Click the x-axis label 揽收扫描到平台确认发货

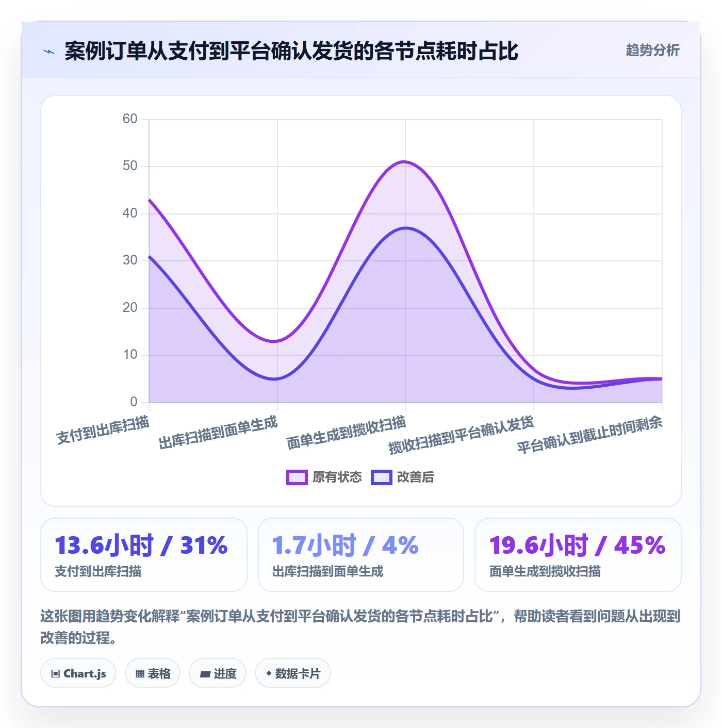[x=461, y=435]
